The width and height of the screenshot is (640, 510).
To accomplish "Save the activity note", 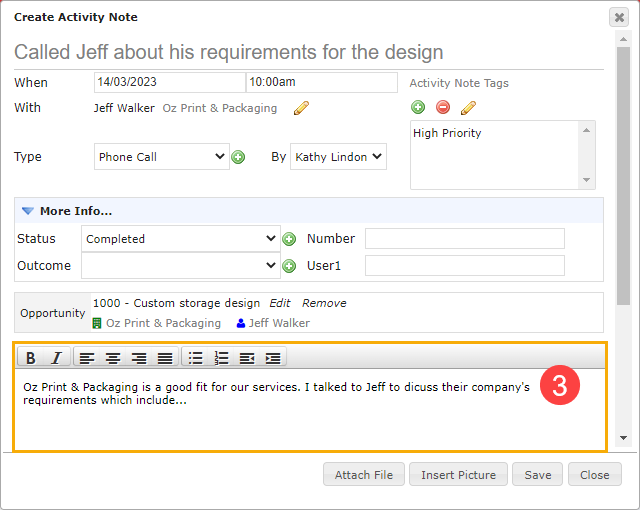I will tap(538, 475).
